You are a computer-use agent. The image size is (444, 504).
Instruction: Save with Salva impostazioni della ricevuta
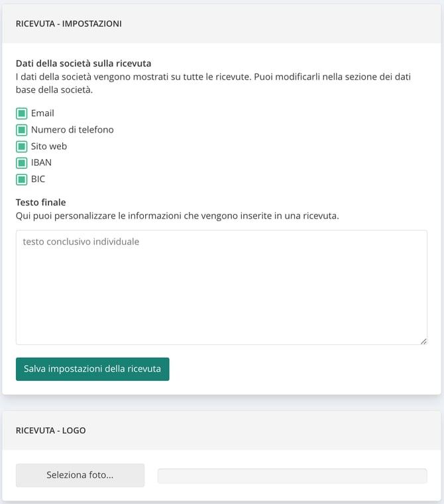(93, 369)
